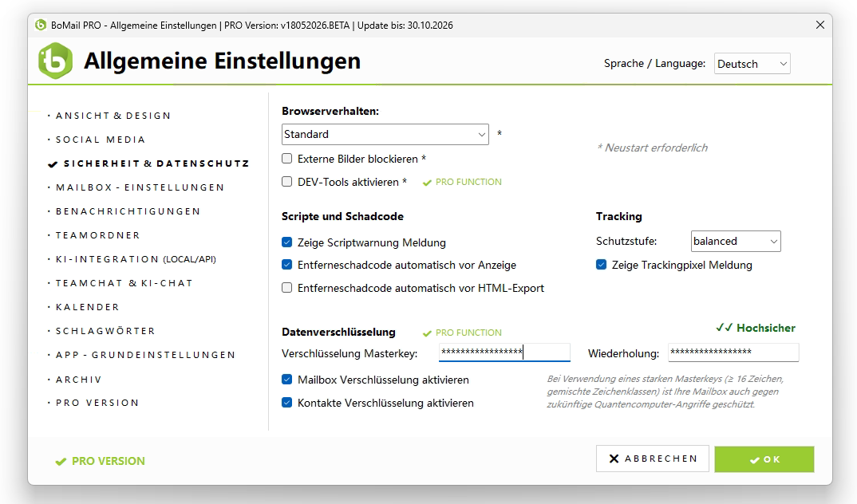
Task: Click the Hochsicher strength indicator
Action: click(x=756, y=329)
